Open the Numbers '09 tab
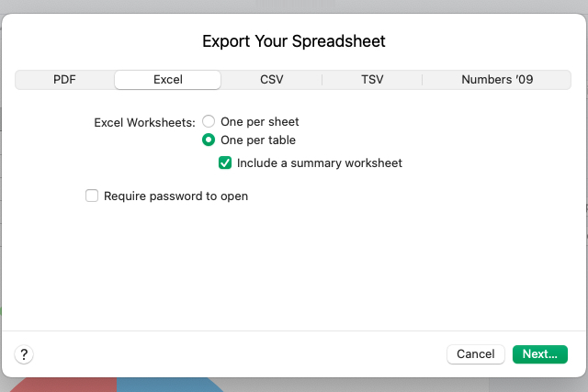The height and width of the screenshot is (392, 588). pos(497,80)
